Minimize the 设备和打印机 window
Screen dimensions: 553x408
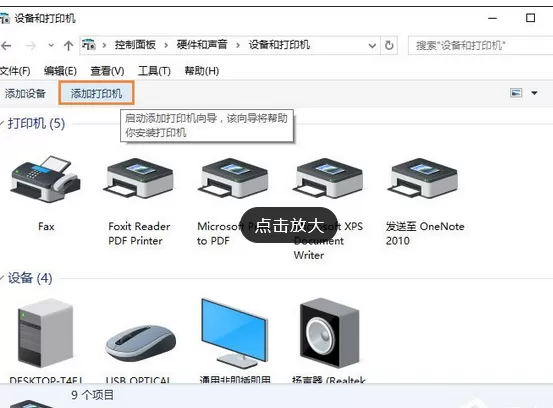pyautogui.click(x=492, y=18)
